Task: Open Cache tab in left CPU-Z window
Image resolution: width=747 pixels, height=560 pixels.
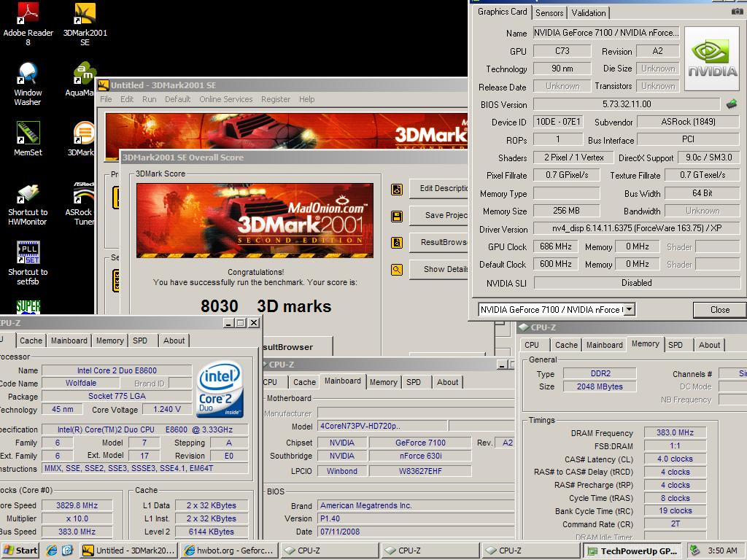Action: tap(31, 341)
